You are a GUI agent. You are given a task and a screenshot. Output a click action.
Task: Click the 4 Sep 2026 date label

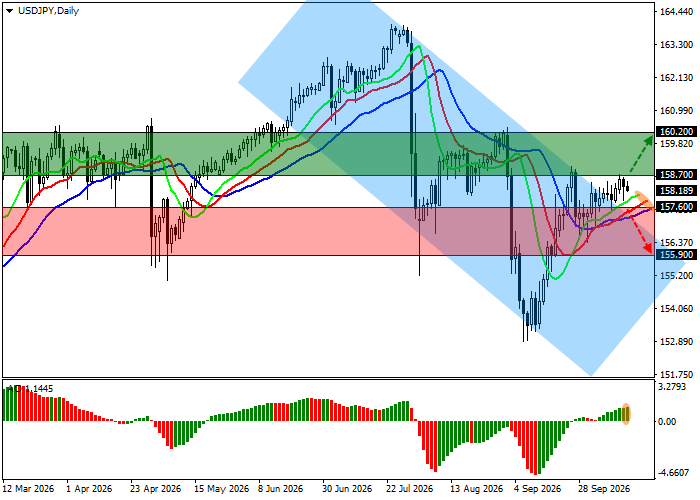point(538,489)
